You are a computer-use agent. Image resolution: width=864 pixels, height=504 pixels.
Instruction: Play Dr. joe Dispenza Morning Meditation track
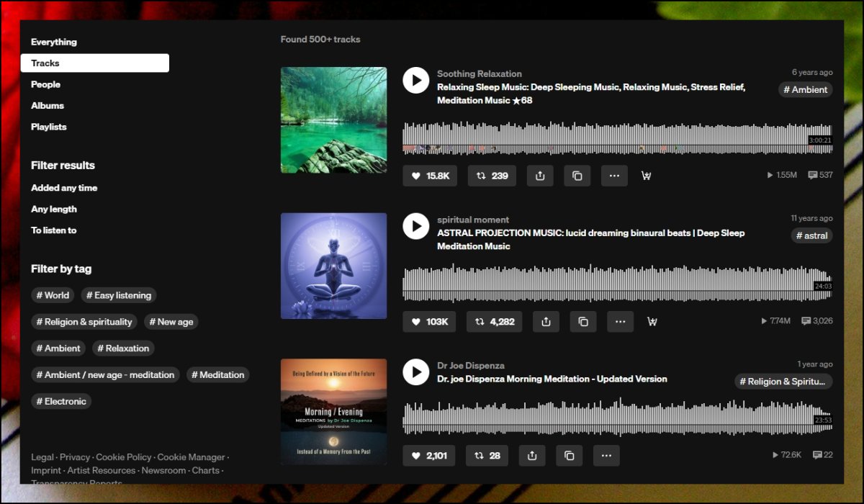click(x=416, y=372)
